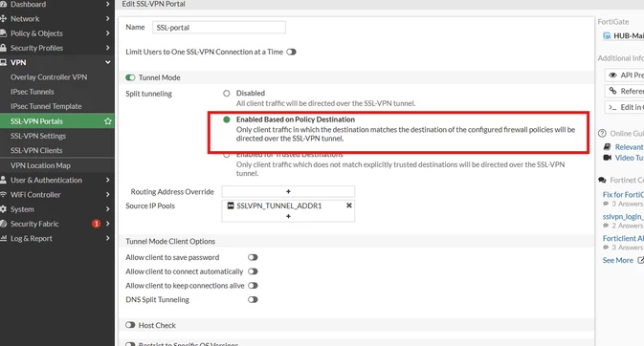Image resolution: width=644 pixels, height=346 pixels.
Task: Click the References link icon
Action: pyautogui.click(x=612, y=91)
